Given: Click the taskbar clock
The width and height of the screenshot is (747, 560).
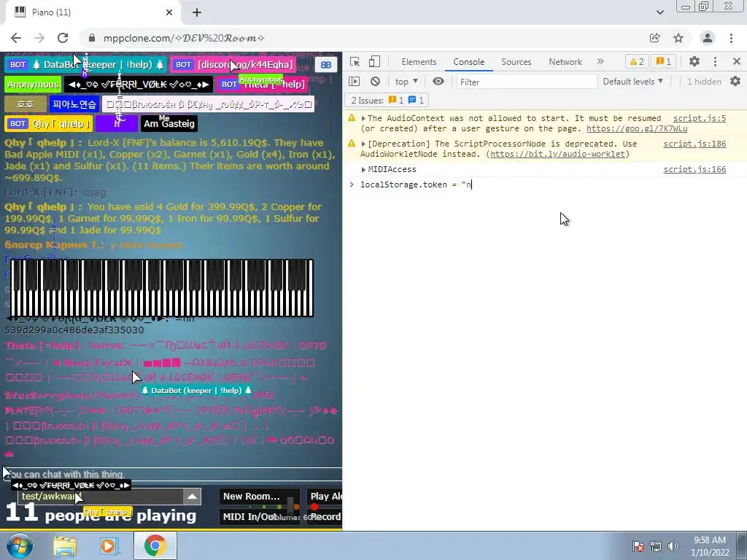Looking at the screenshot, I should pyautogui.click(x=710, y=546).
